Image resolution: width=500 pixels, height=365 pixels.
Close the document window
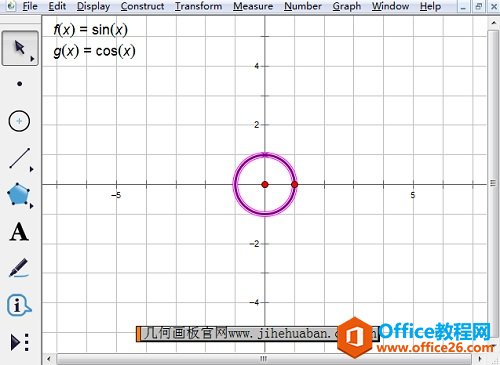coord(494,6)
